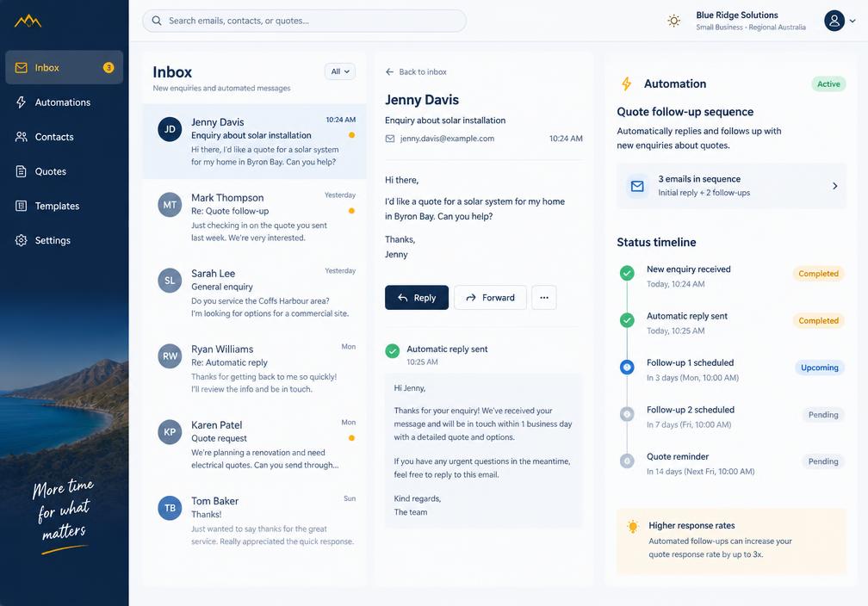The width and height of the screenshot is (868, 606).
Task: Click Completed badge for New enquiry received
Action: tap(818, 274)
